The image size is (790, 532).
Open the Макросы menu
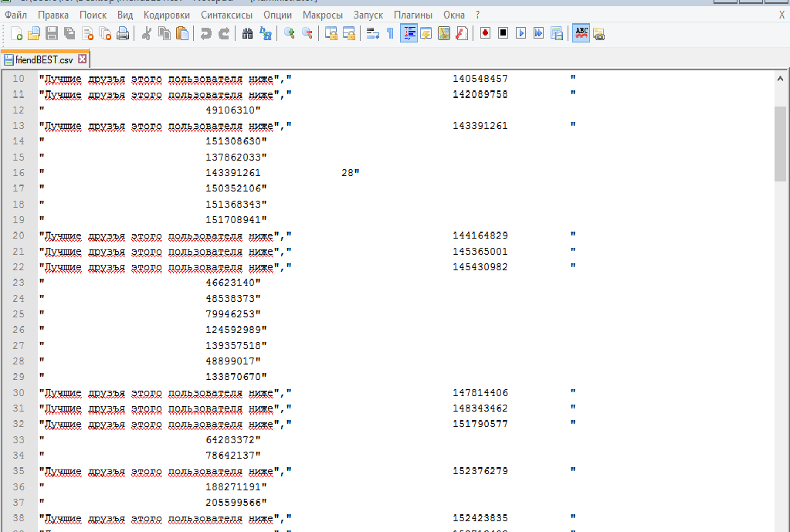pos(323,15)
